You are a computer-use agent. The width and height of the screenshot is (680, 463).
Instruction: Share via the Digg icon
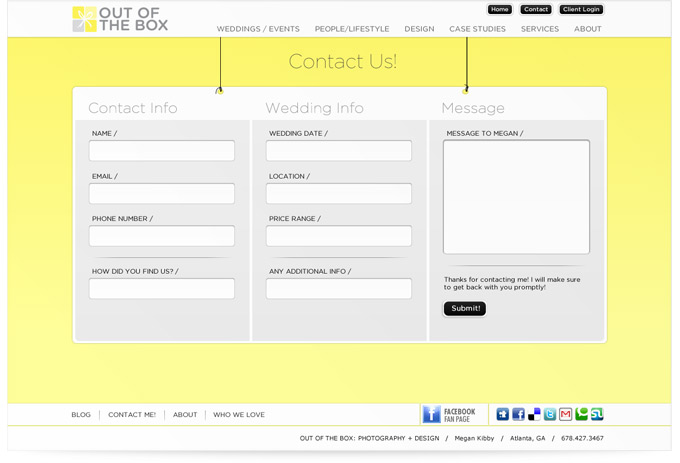tap(502, 414)
